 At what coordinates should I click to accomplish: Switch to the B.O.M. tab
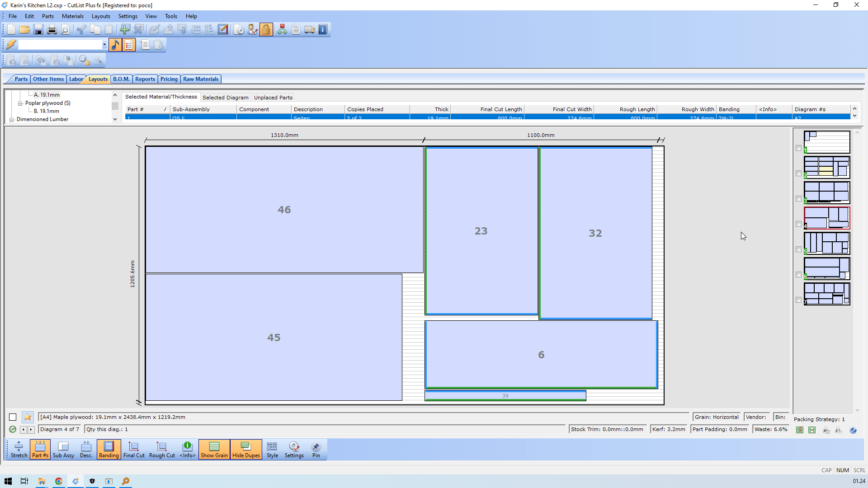121,79
